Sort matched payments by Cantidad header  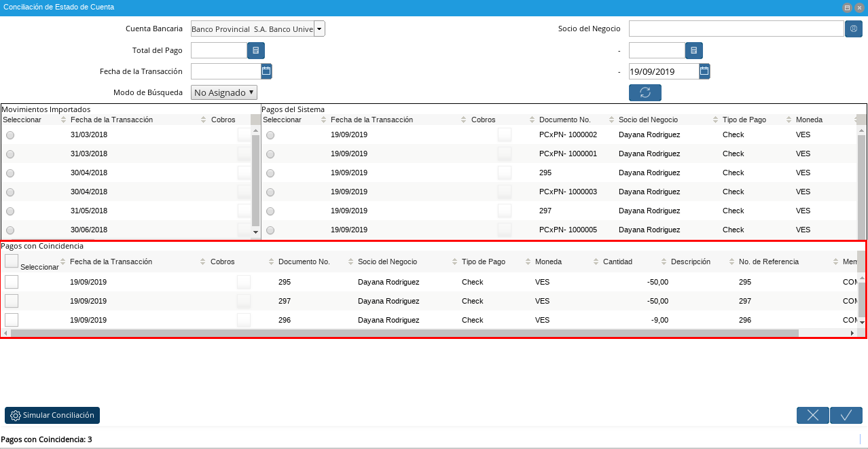(x=617, y=262)
